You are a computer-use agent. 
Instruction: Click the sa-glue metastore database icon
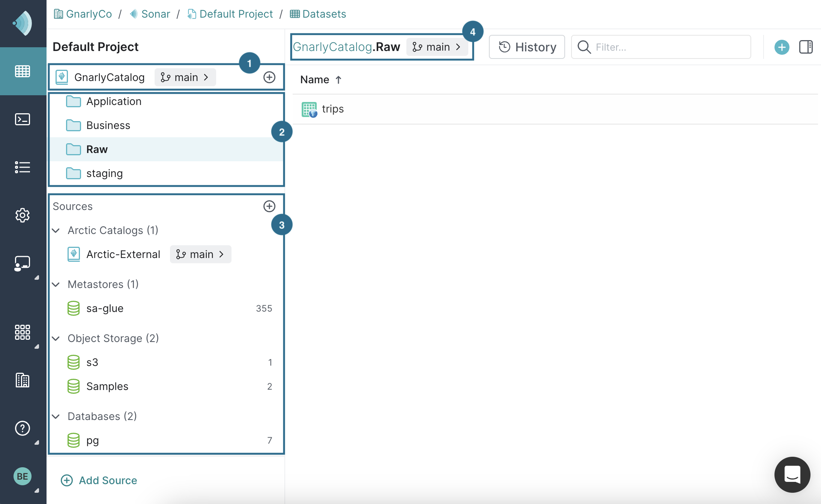click(74, 308)
